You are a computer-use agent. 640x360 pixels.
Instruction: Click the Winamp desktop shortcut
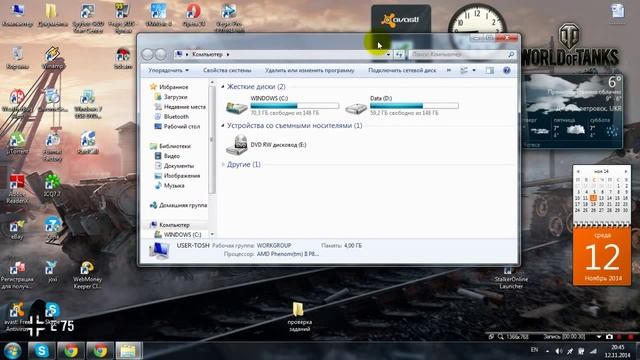click(x=53, y=58)
